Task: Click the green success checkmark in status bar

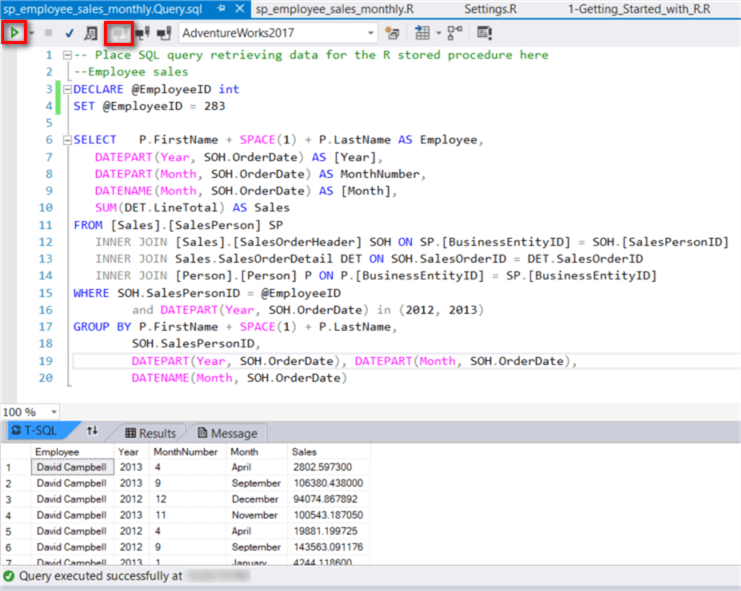Action: [x=9, y=576]
